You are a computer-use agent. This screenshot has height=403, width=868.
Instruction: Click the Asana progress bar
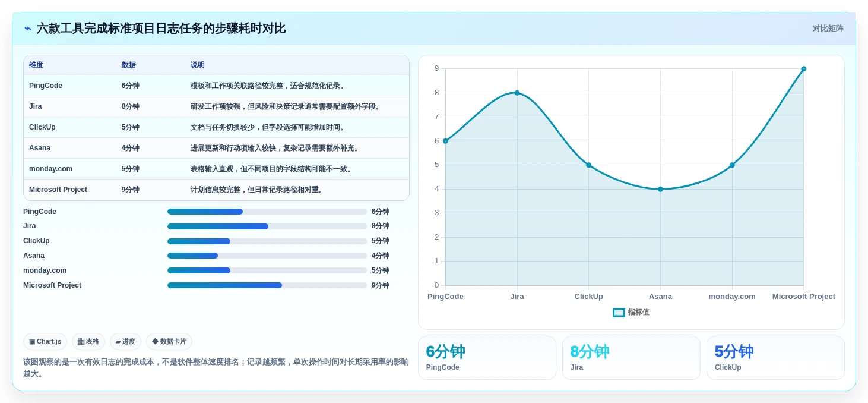tap(267, 256)
